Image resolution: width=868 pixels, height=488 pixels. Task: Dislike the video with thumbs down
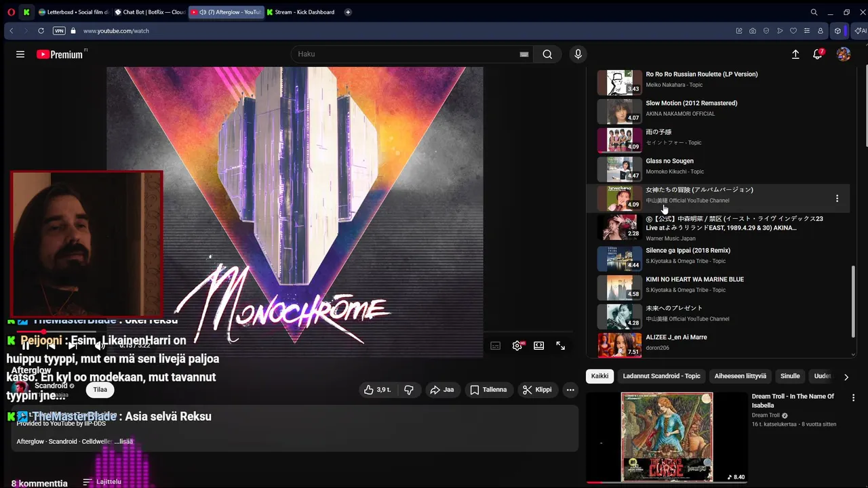coord(409,390)
